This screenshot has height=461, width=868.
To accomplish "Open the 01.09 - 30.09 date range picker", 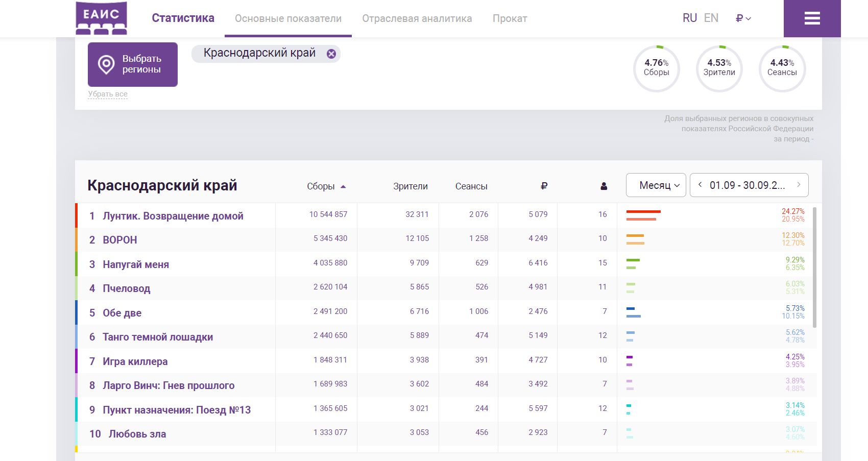I will pos(748,185).
